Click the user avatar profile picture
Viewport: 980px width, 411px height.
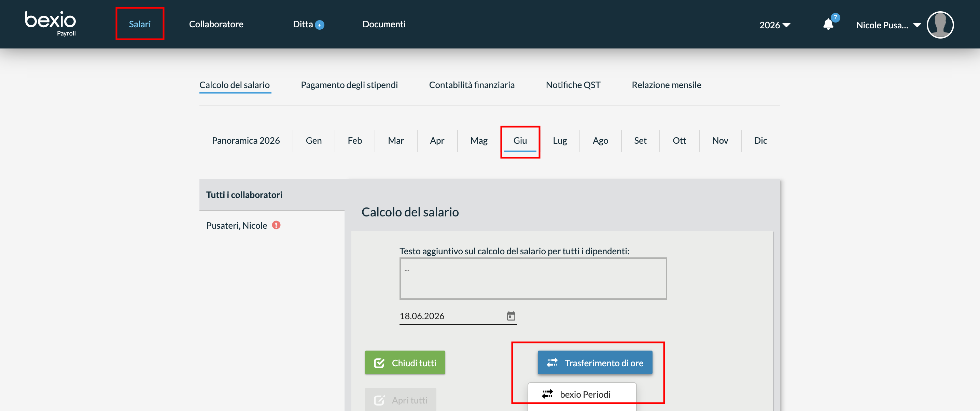(940, 25)
